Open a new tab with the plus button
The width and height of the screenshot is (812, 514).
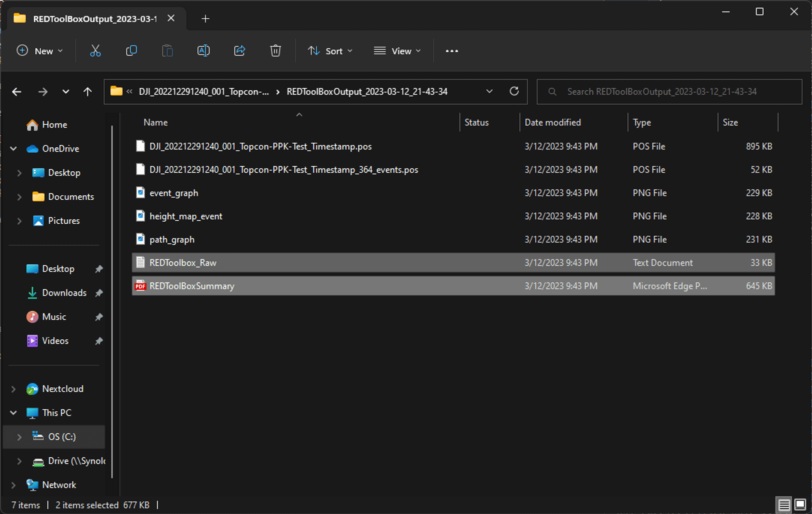point(205,18)
